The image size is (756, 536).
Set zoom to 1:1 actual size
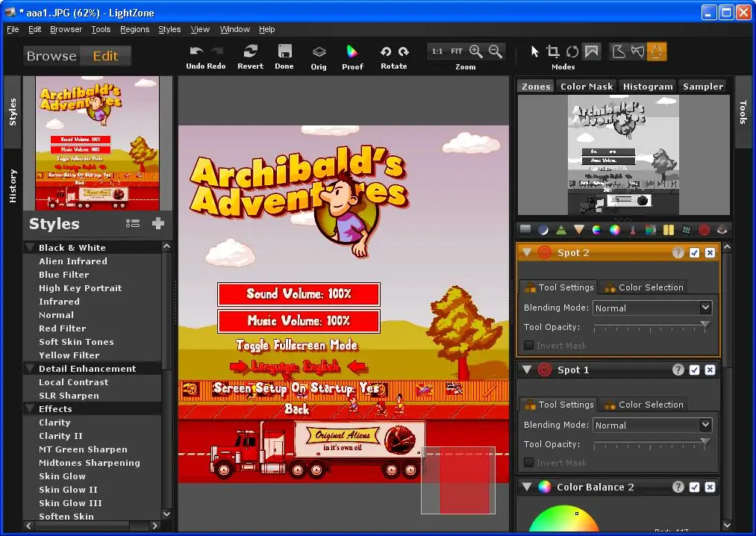coord(437,52)
